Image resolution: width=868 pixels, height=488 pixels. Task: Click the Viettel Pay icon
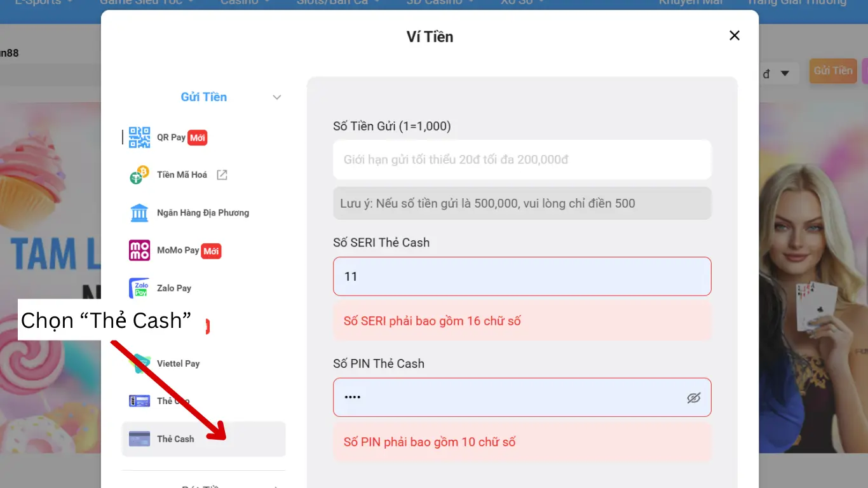coord(139,363)
